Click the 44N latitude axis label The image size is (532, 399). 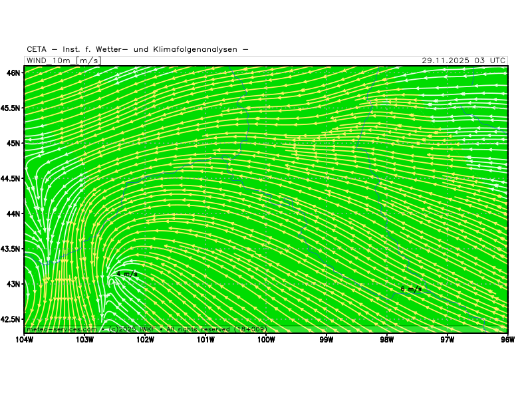click(x=13, y=213)
